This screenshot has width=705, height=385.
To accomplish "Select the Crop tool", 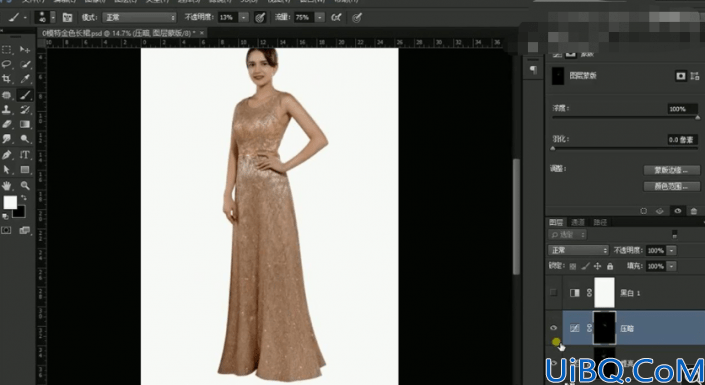I will pyautogui.click(x=7, y=79).
